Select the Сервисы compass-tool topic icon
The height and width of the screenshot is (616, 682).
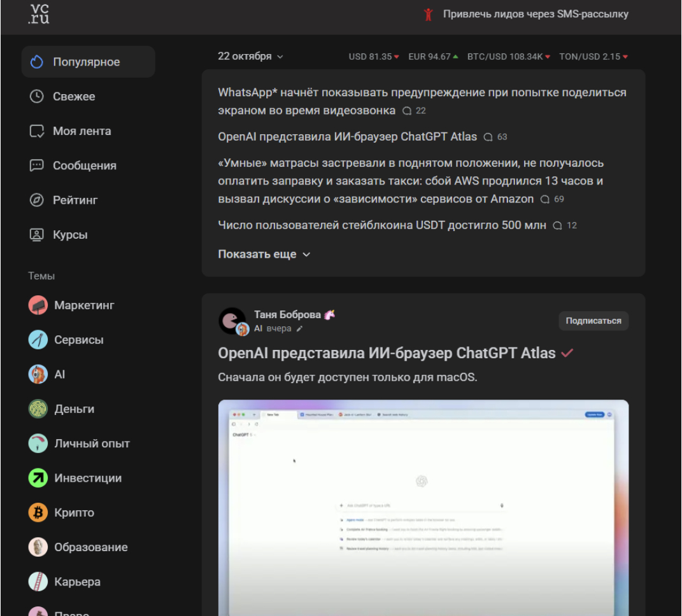click(x=38, y=340)
